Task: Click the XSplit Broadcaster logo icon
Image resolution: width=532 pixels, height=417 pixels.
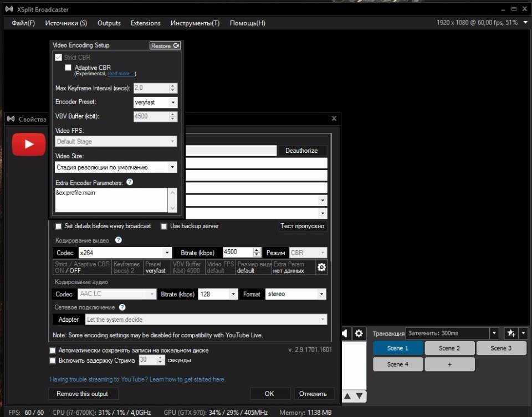Action: coord(9,9)
